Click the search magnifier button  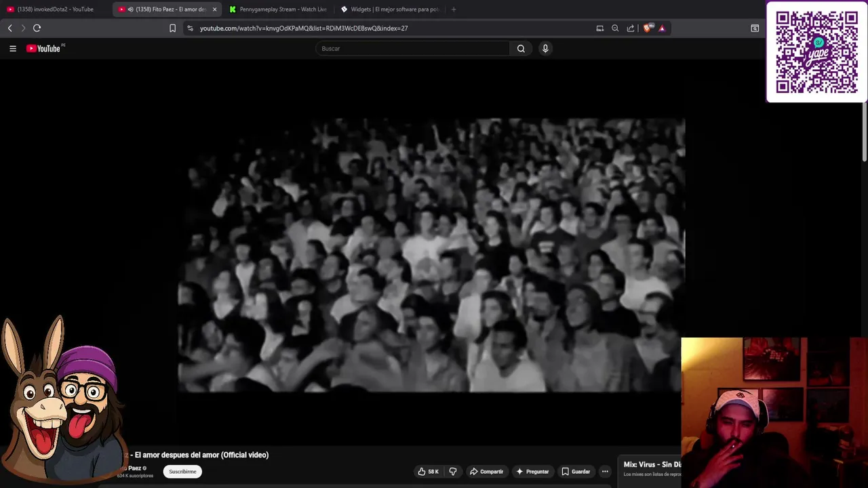tap(521, 48)
